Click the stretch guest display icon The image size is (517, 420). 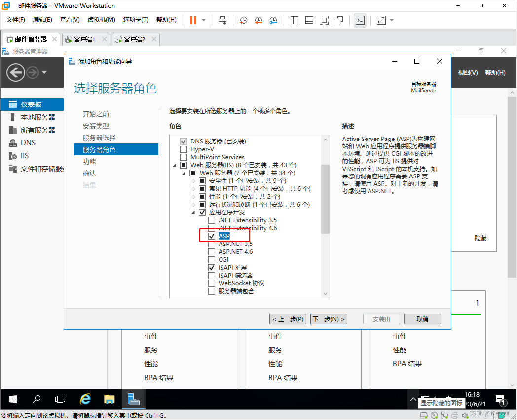pos(381,20)
